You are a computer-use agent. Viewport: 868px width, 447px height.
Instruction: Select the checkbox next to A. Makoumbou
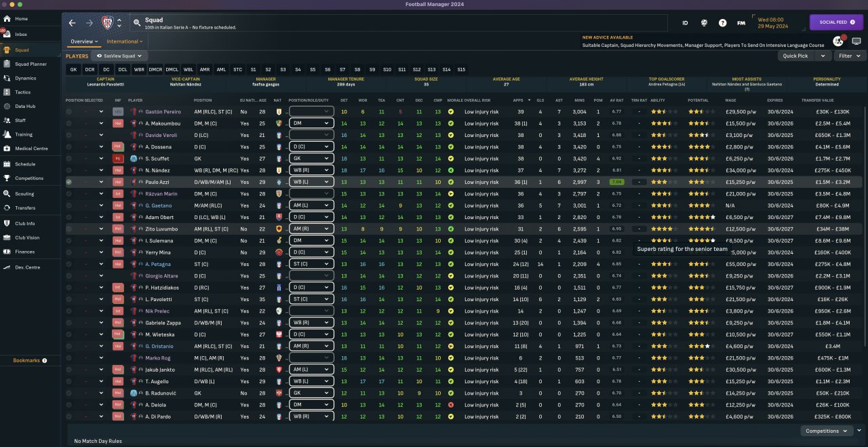click(69, 123)
